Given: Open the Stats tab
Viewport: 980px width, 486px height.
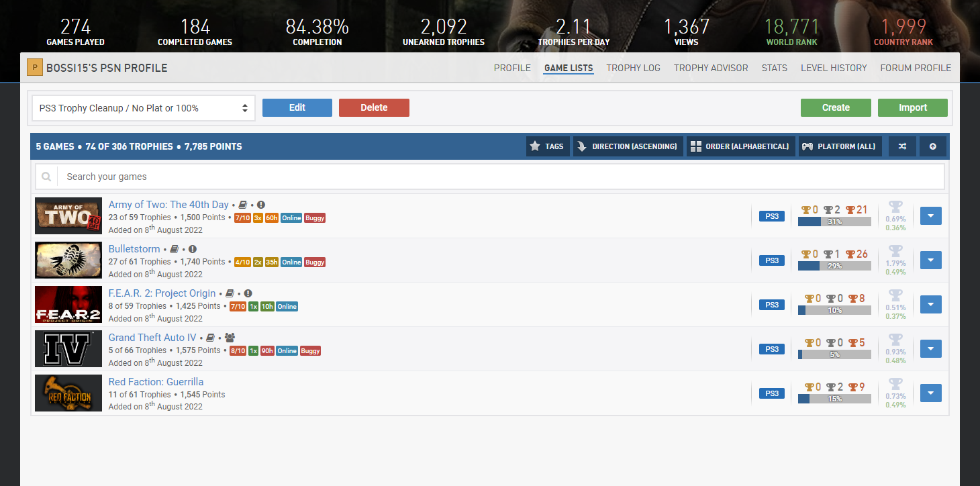Looking at the screenshot, I should pos(773,68).
